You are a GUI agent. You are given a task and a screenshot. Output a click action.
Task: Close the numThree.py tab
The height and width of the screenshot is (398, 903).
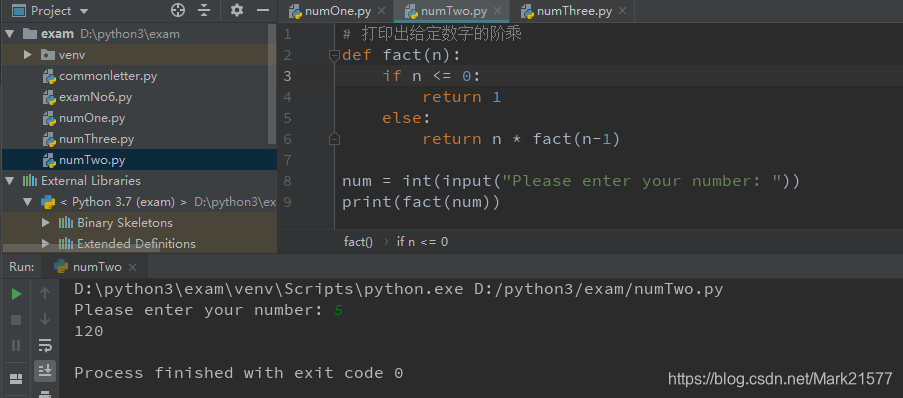(622, 11)
